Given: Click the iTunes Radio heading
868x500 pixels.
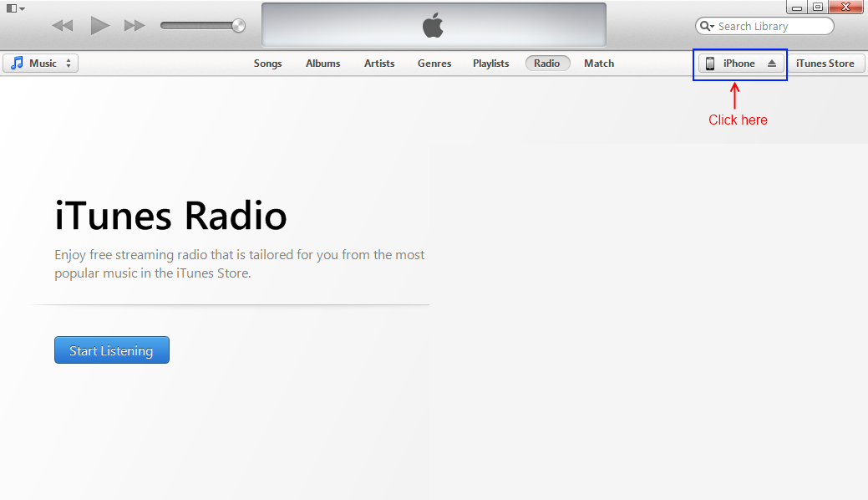Looking at the screenshot, I should click(170, 215).
